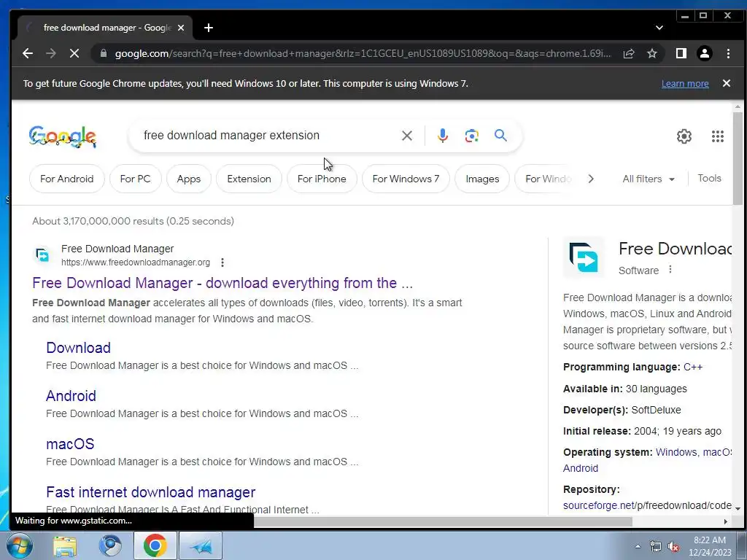The height and width of the screenshot is (560, 747).
Task: Expand the All filters dropdown
Action: 649,179
